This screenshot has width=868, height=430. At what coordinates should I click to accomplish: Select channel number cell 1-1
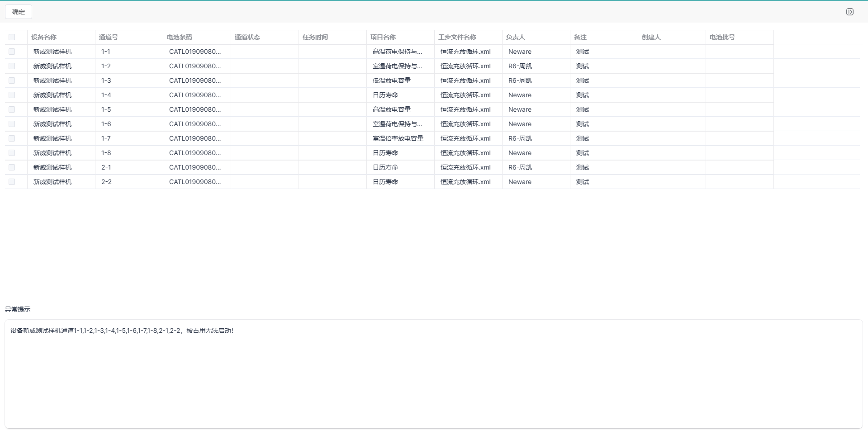click(129, 52)
